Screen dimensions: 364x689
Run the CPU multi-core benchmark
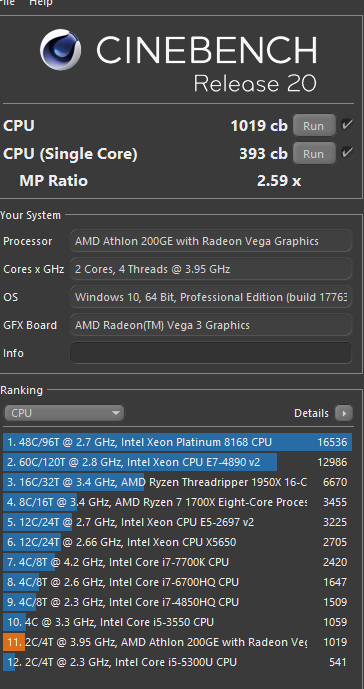[314, 126]
